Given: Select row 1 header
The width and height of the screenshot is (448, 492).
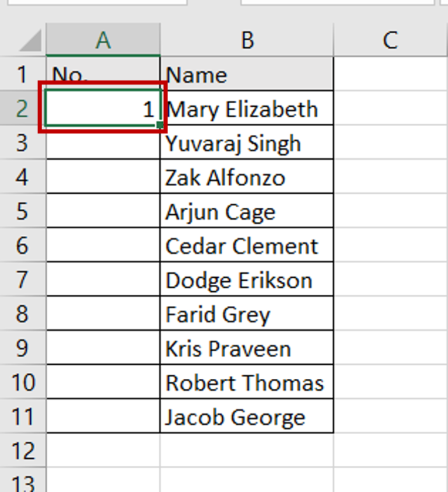Looking at the screenshot, I should point(23,75).
